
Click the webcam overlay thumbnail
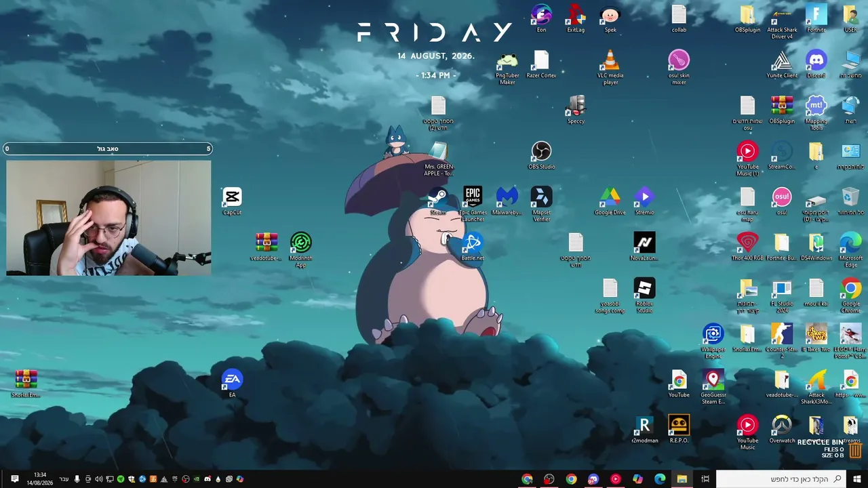tap(108, 218)
